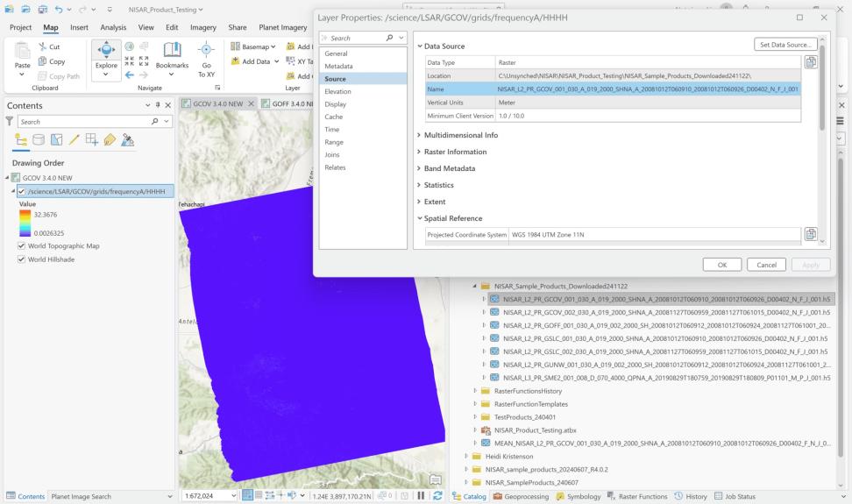
Task: Click the Undo arrow in quick access
Action: pyautogui.click(x=58, y=10)
